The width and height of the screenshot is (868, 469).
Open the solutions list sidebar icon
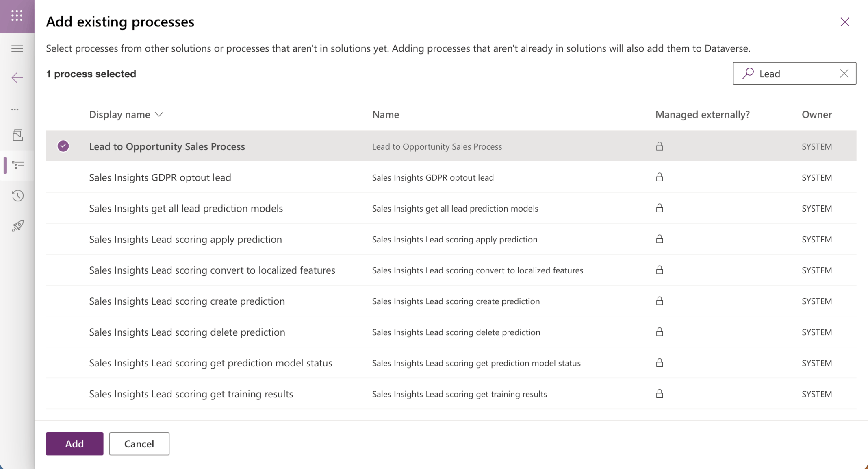(x=17, y=135)
